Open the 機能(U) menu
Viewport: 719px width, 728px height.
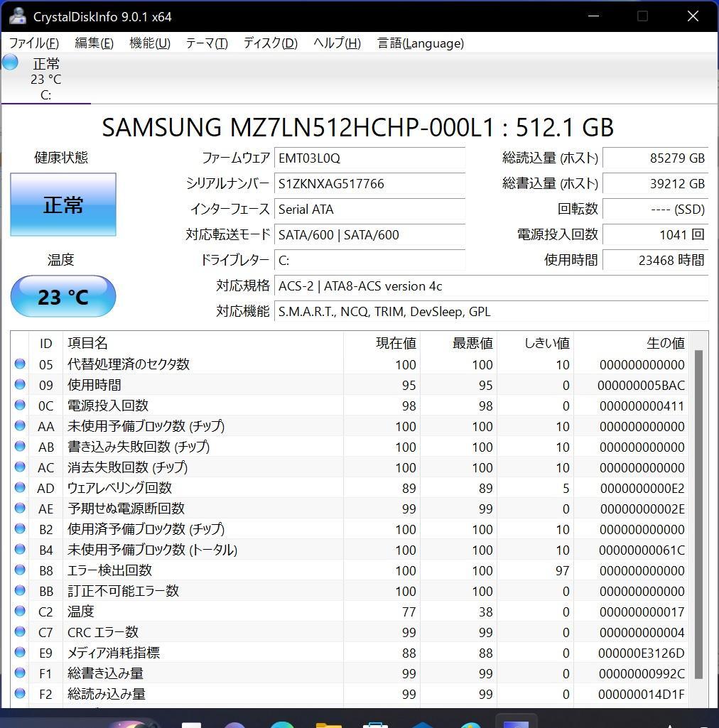click(x=150, y=43)
